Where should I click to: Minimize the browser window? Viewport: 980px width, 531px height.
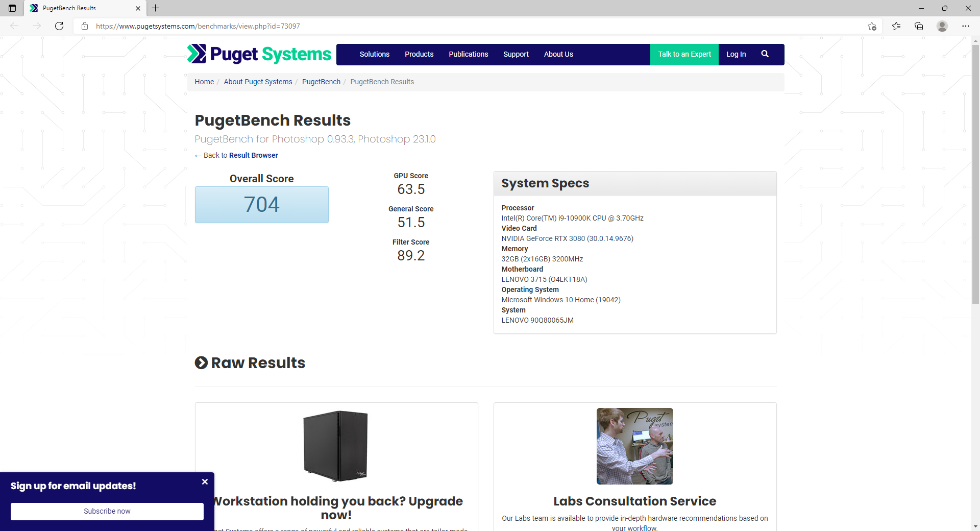tap(921, 8)
